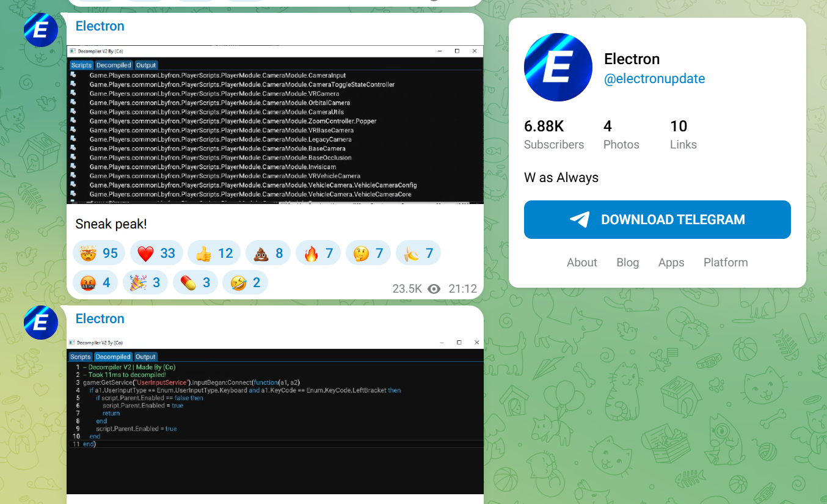Visit the Platform footer link

tap(725, 263)
